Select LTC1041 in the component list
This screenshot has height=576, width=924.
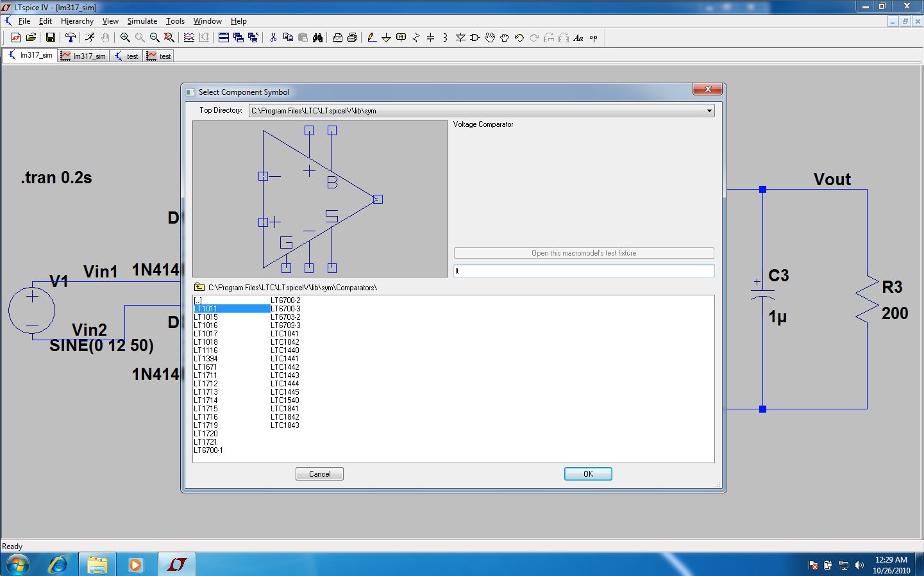coord(285,334)
